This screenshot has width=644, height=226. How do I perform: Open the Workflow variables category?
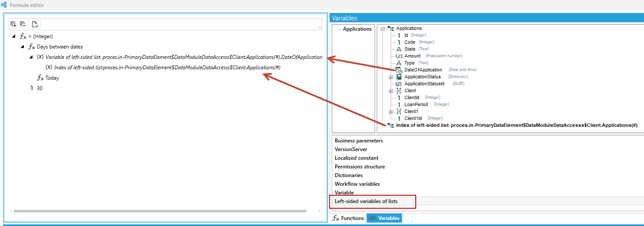(x=357, y=184)
